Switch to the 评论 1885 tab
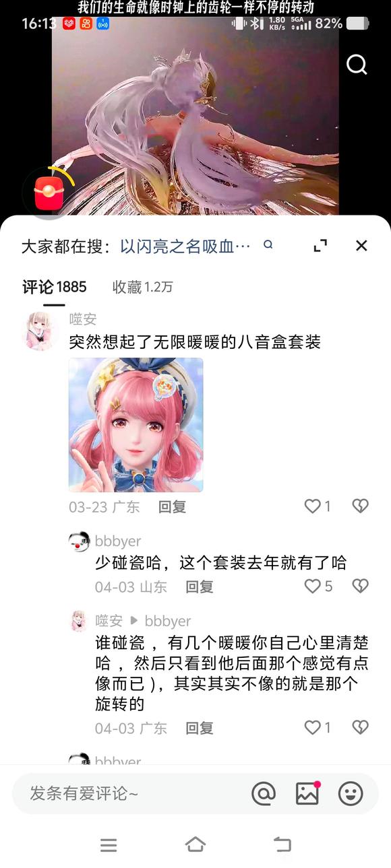391x868 pixels. pyautogui.click(x=55, y=287)
